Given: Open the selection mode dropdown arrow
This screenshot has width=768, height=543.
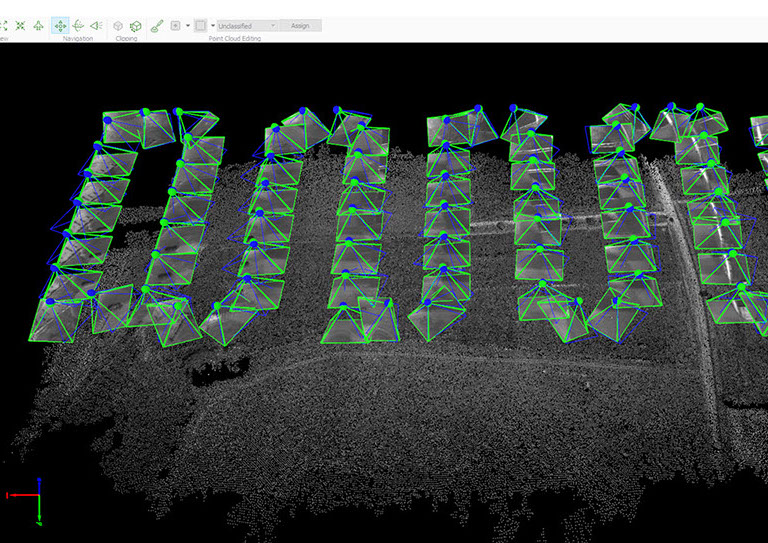Looking at the screenshot, I should point(187,25).
